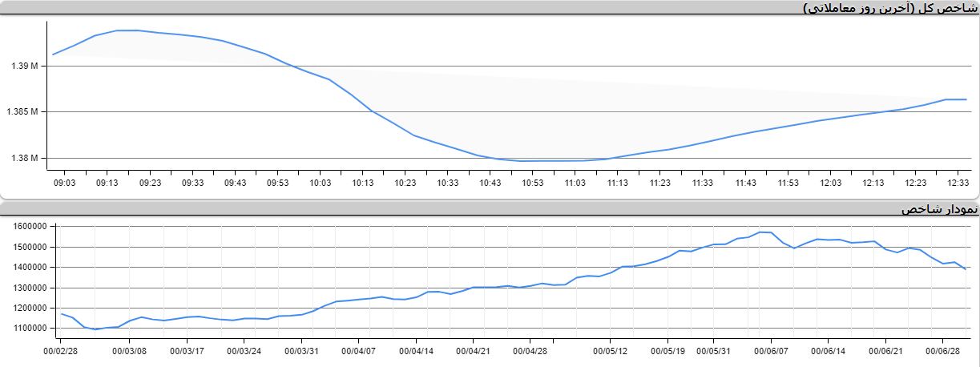Select the 10:53 time axis label
Screen dimensions: 980x367
click(x=532, y=183)
